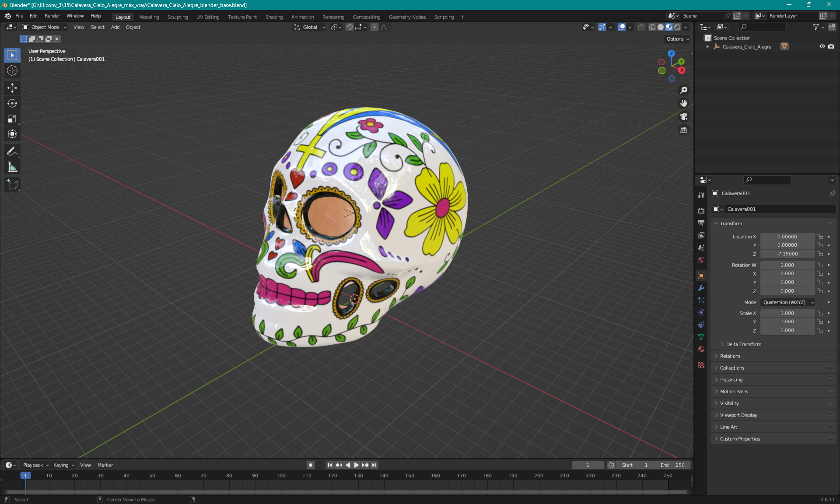Viewport: 840px width, 504px height.
Task: Collapse the Transform panel
Action: coord(773,224)
